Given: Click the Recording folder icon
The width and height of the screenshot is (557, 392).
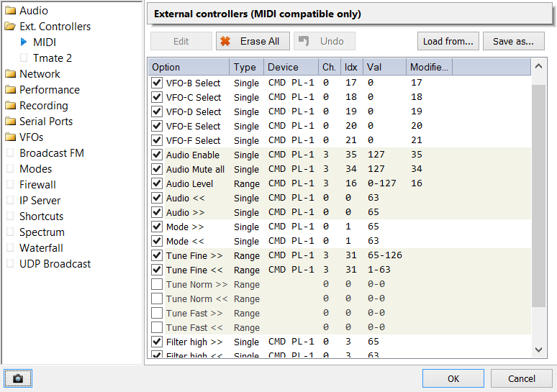Looking at the screenshot, I should (x=10, y=106).
